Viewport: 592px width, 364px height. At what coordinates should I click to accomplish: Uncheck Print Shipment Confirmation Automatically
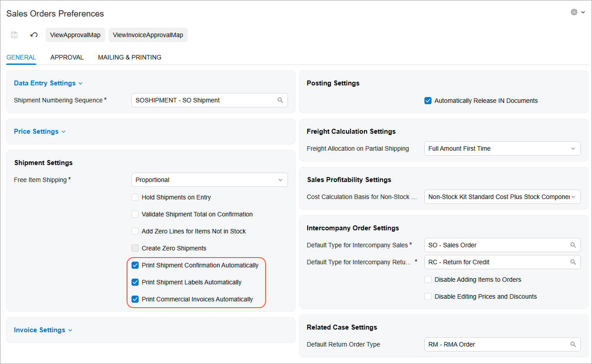(x=135, y=265)
